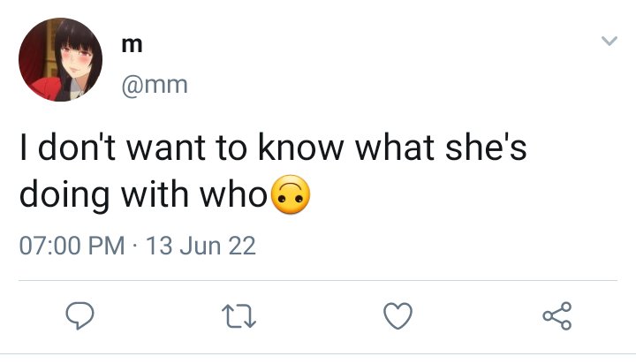Click the word "doing" in the tweet
The width and height of the screenshot is (636, 364).
pos(64,195)
